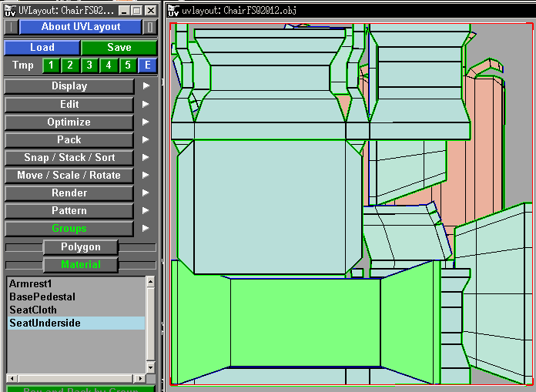Select Tmp slot 5

click(x=128, y=65)
